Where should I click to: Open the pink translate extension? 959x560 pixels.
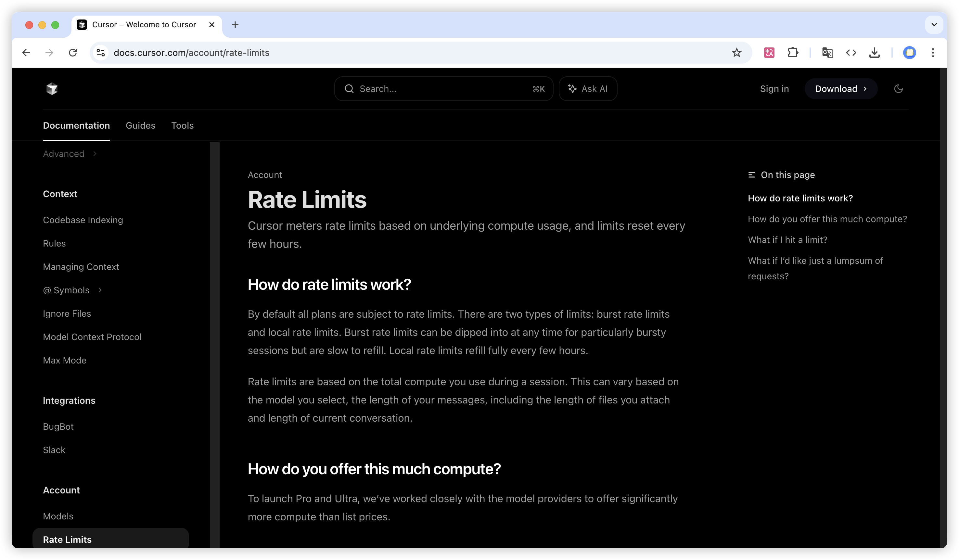point(769,53)
